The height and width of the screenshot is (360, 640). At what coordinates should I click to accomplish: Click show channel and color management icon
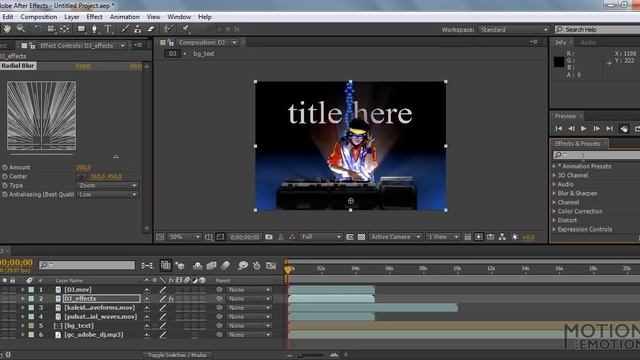point(292,237)
